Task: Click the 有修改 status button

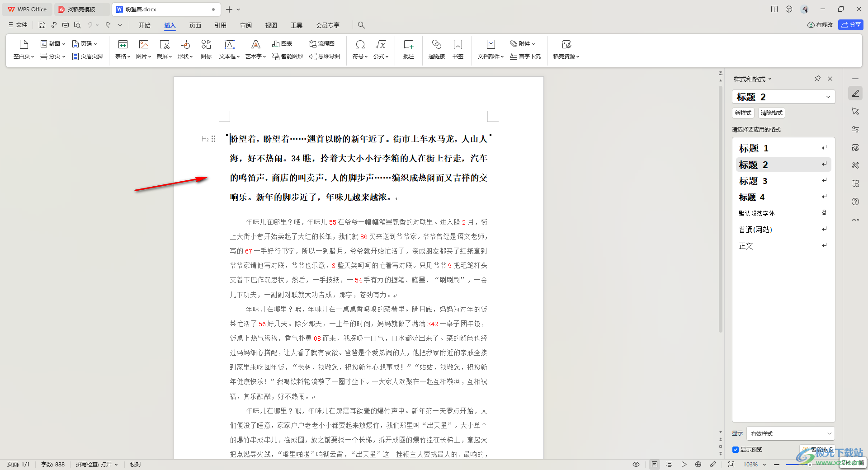Action: 820,25
